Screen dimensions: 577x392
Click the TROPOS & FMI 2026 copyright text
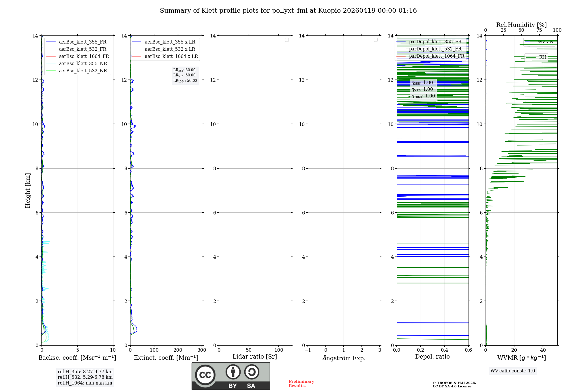coord(454,383)
